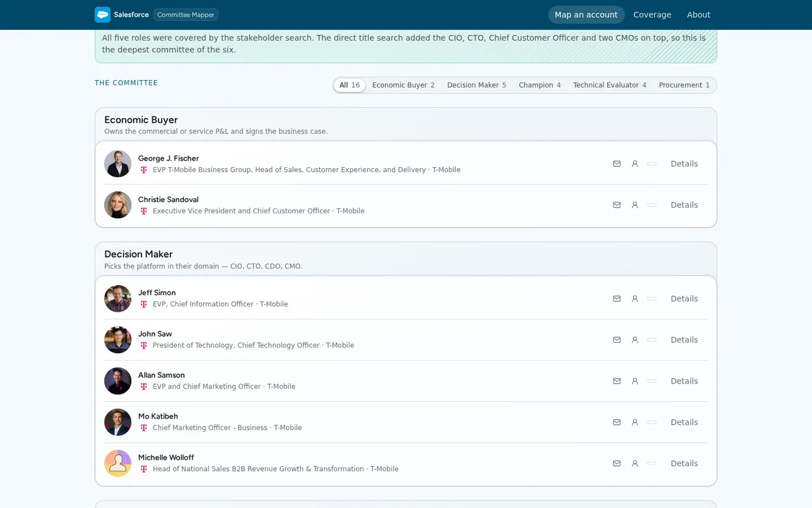Email Mo Katibeh via envelope icon
Viewport: 812px width, 508px height.
tap(617, 422)
